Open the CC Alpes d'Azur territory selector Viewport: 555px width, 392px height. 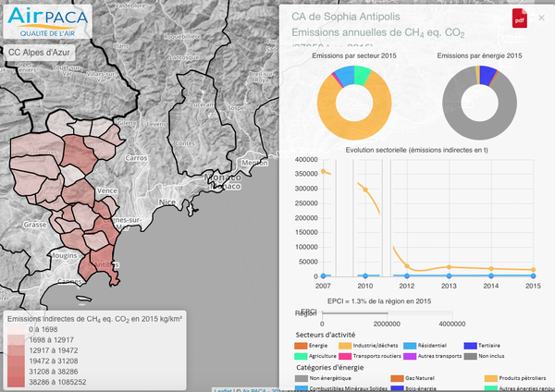pos(39,53)
